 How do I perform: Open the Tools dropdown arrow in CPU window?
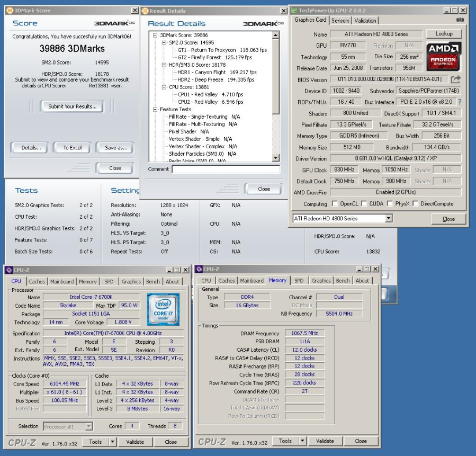113,442
